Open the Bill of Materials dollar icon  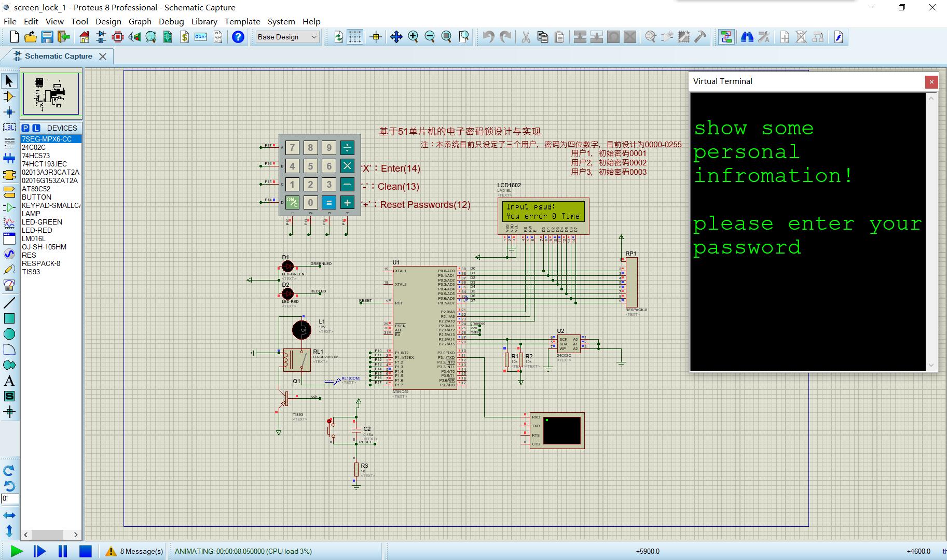[x=184, y=37]
